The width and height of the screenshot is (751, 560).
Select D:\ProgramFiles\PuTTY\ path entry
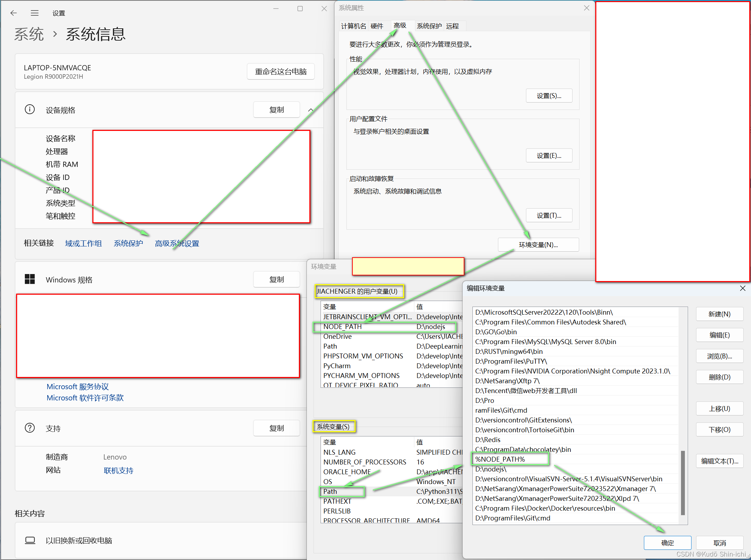click(x=576, y=361)
